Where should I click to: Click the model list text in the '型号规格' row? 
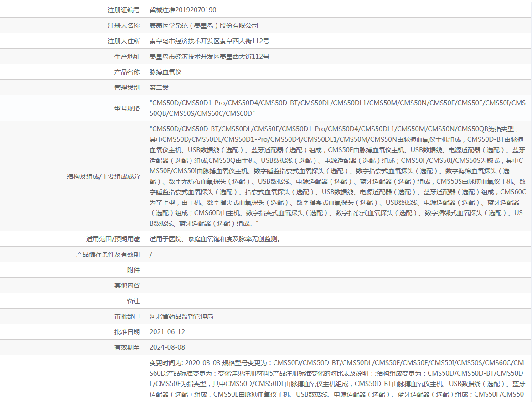[x=338, y=108]
